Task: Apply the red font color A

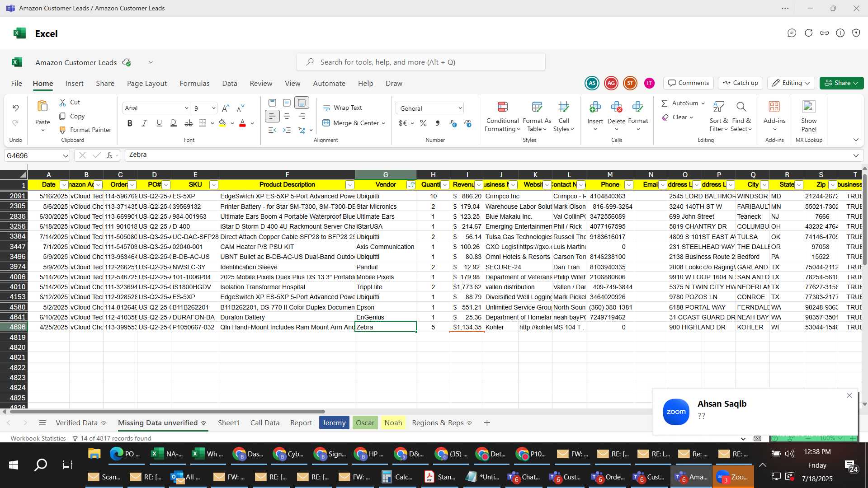Action: point(242,123)
